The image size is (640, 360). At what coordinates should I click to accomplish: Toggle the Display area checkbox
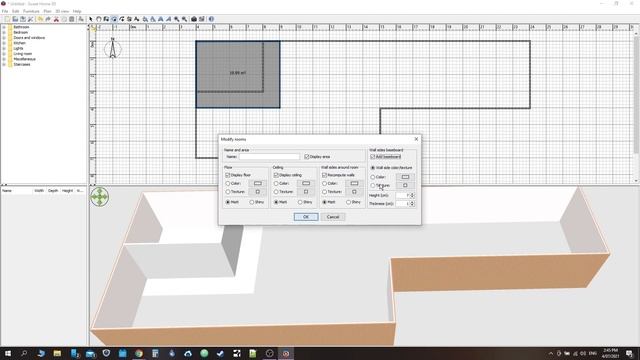coord(307,156)
